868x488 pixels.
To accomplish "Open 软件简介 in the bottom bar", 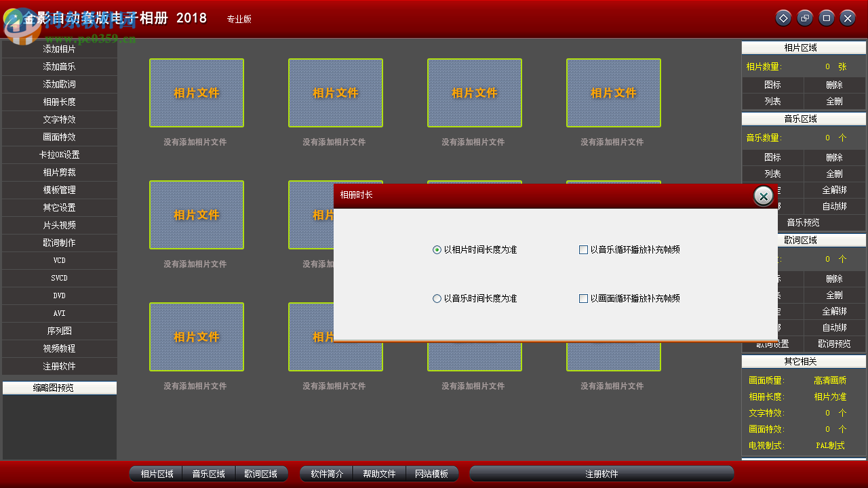I will pos(327,474).
